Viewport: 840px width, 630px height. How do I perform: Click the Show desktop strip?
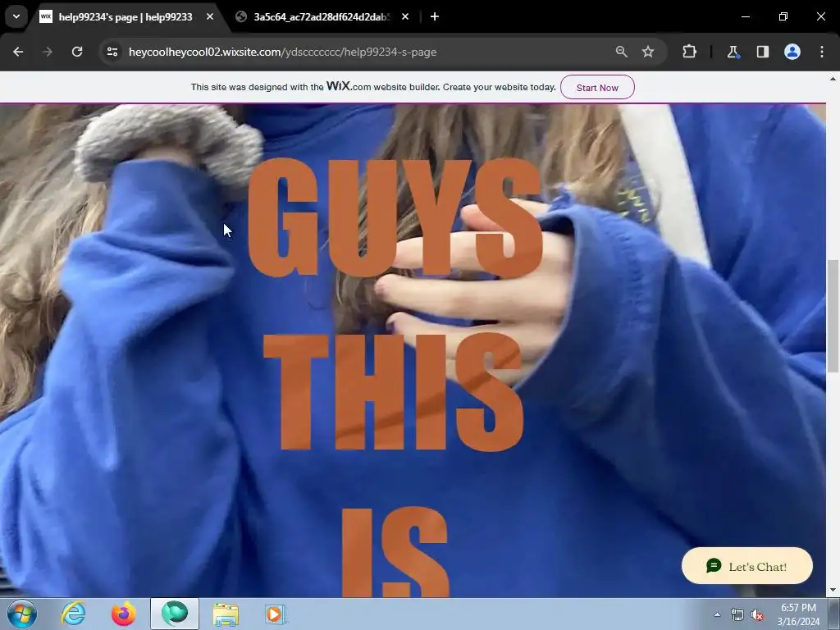tap(834, 614)
